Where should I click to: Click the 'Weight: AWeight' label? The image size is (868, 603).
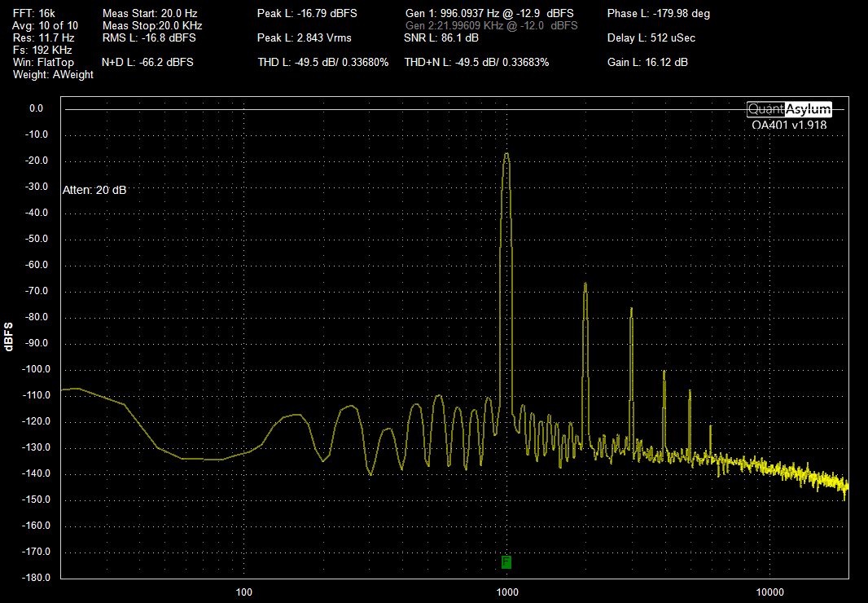point(53,74)
